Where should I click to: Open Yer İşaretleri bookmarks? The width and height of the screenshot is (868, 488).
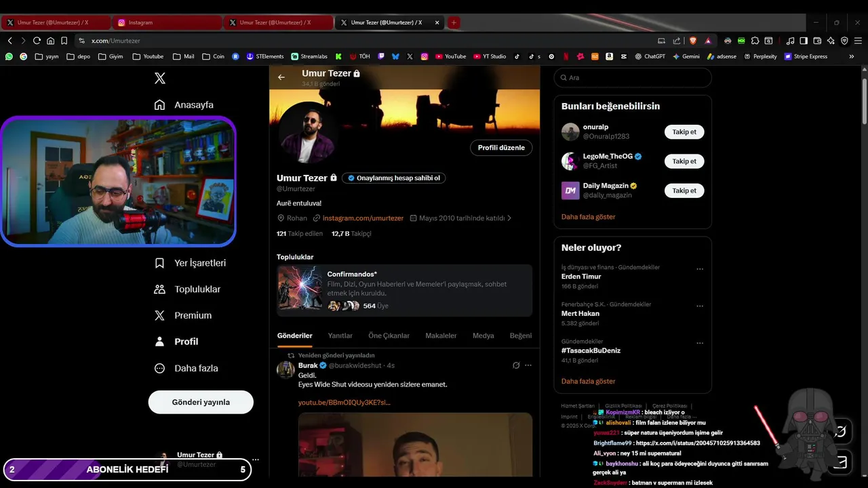point(190,263)
